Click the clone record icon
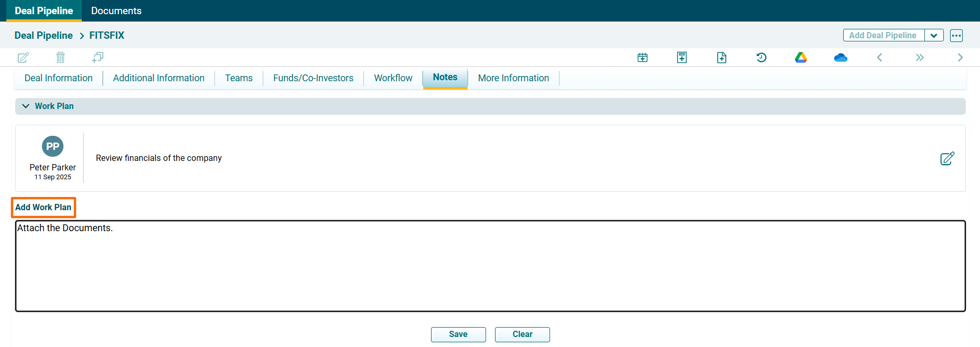Image resolution: width=980 pixels, height=347 pixels. pyautogui.click(x=98, y=57)
